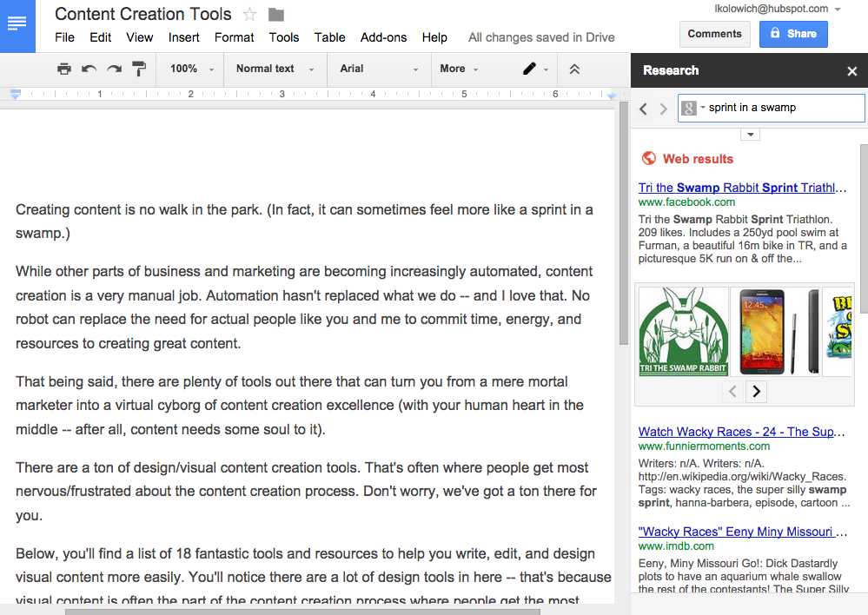Open the Arial font dropdown
The height and width of the screenshot is (615, 868).
tap(378, 69)
